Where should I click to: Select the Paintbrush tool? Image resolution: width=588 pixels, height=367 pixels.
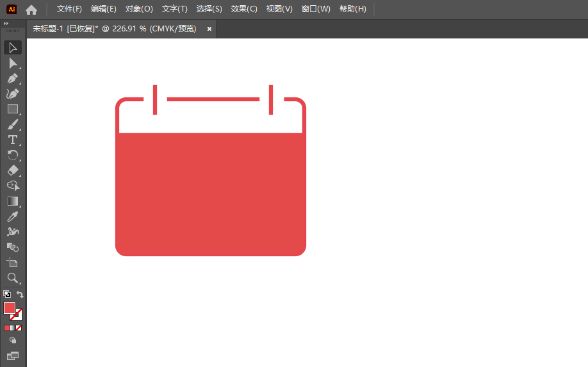point(13,124)
